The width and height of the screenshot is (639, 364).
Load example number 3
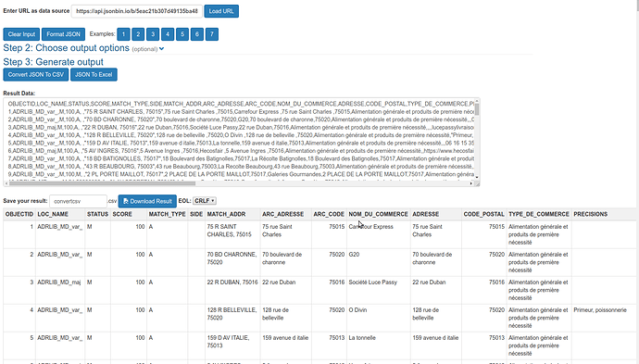pos(153,34)
